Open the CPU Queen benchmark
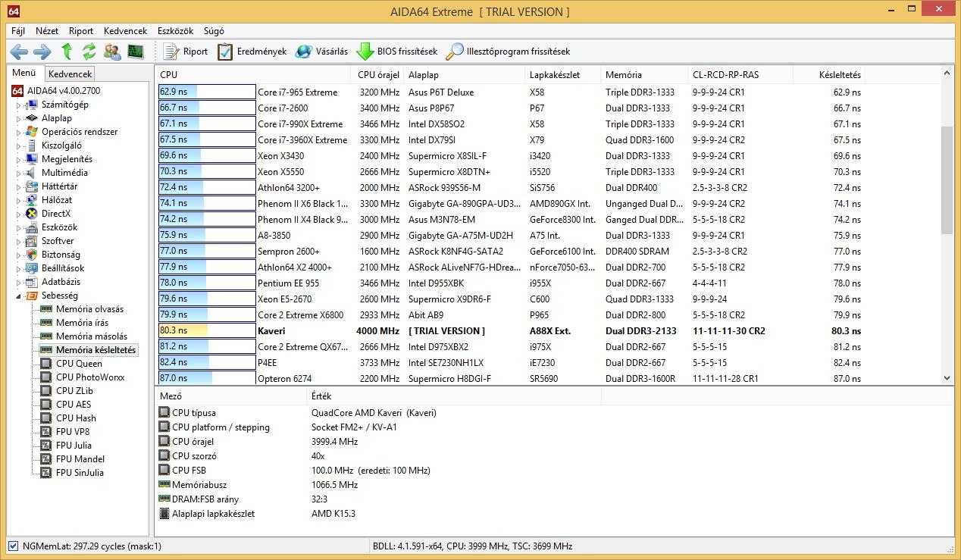961x560 pixels. tap(79, 364)
